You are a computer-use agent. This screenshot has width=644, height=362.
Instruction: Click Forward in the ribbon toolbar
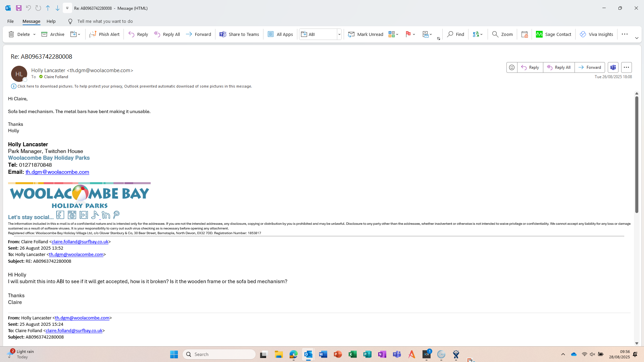[198, 34]
